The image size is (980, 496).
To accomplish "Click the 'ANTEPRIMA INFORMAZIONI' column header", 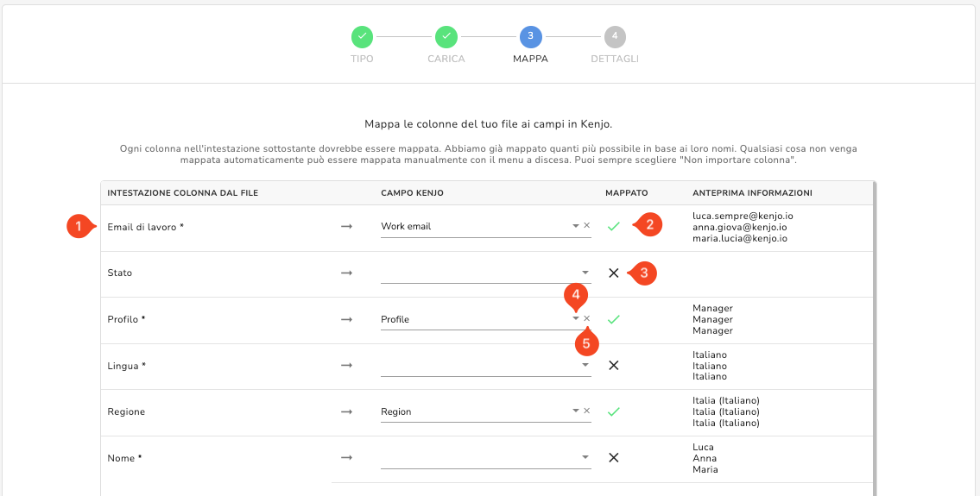I will tap(753, 193).
